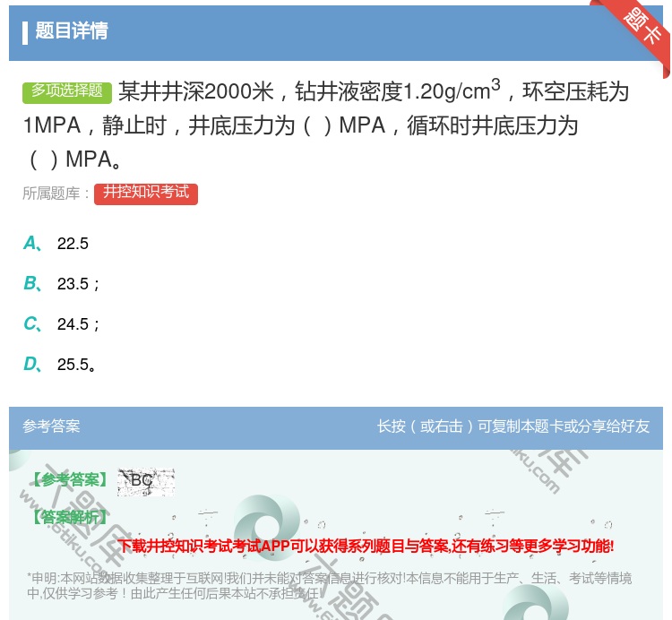Click the 题目详情 header title

[x=71, y=30]
